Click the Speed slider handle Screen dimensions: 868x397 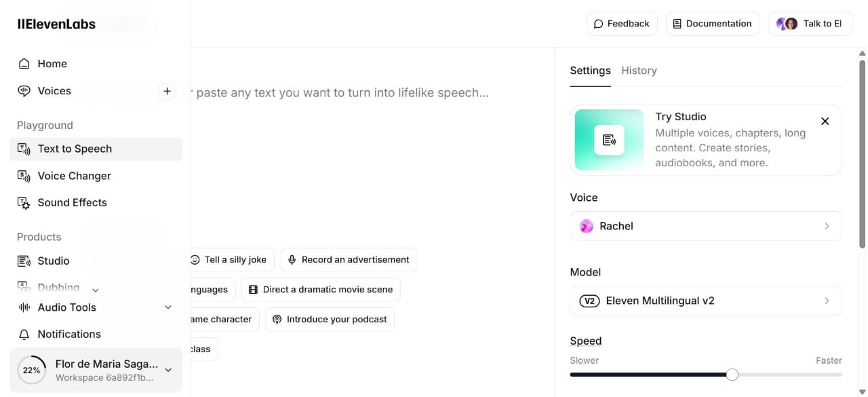click(x=732, y=375)
